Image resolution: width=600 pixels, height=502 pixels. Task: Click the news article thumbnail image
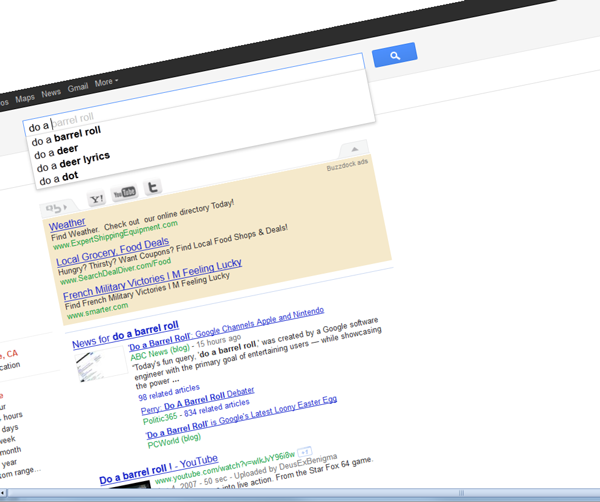101,364
